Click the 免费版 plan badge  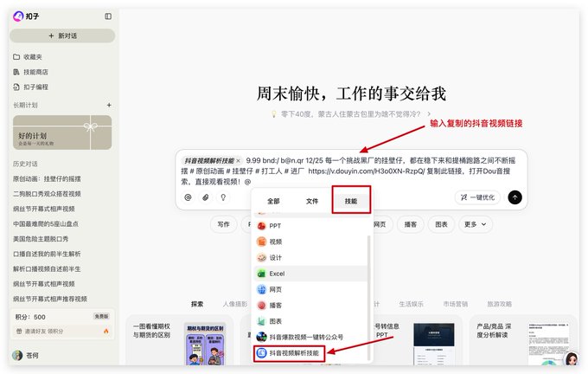(101, 317)
